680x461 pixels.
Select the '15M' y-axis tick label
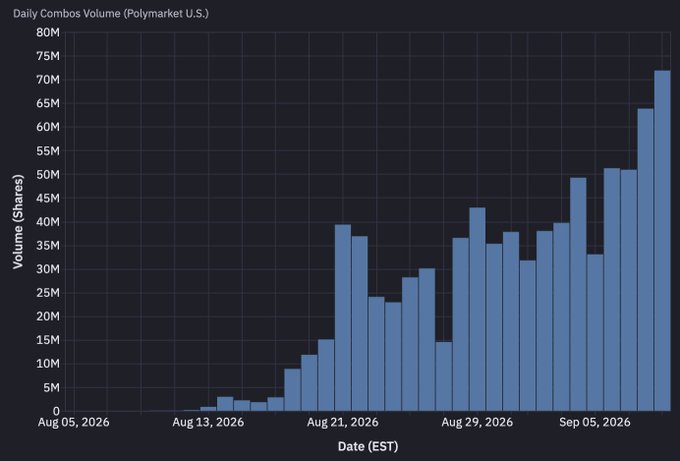point(48,340)
